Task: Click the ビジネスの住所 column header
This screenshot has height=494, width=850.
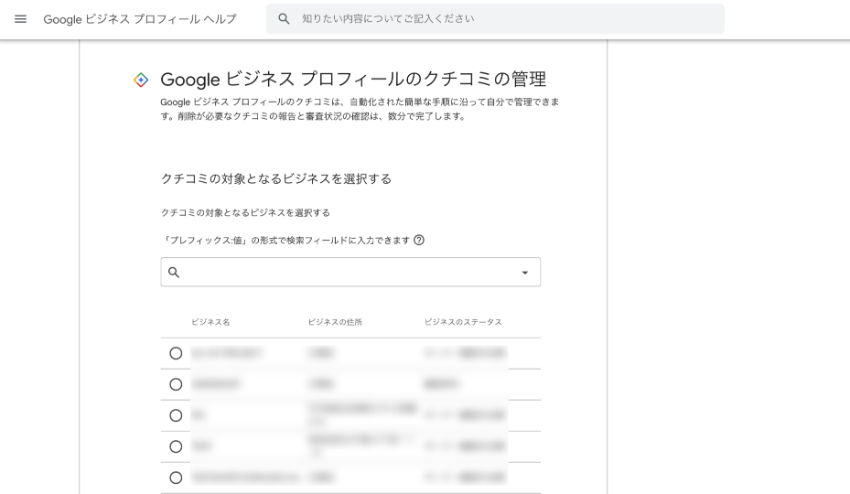Action: [x=334, y=322]
